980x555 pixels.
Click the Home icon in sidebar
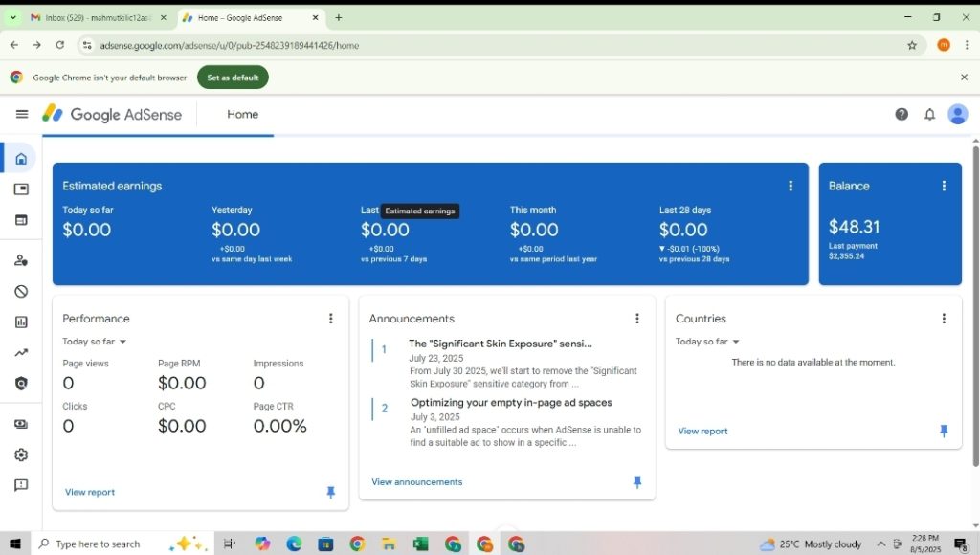click(21, 158)
